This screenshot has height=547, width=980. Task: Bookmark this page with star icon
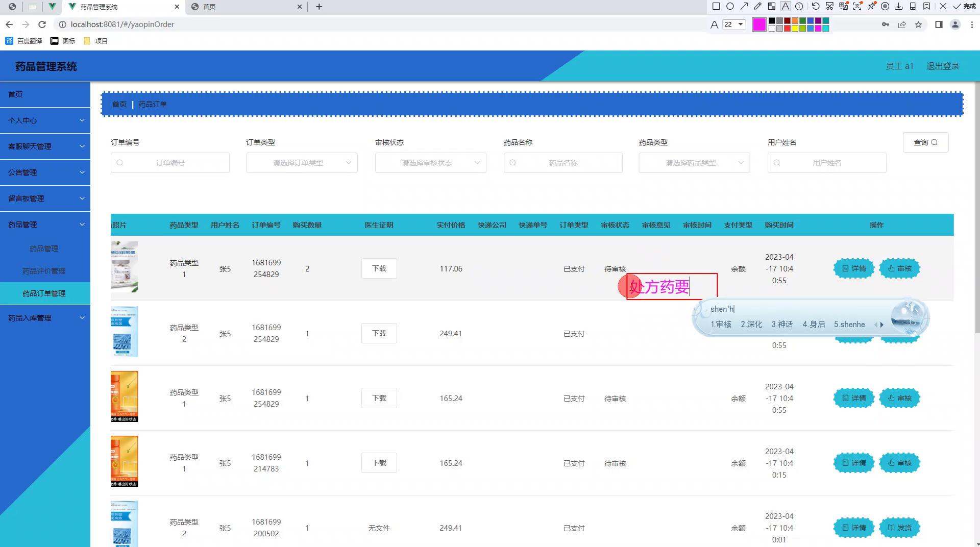918,24
